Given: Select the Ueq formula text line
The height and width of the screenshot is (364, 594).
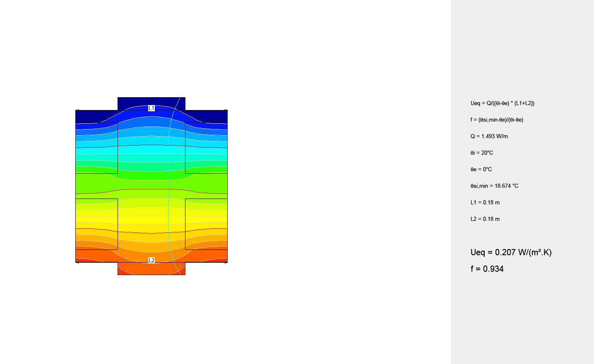Looking at the screenshot, I should [x=503, y=103].
